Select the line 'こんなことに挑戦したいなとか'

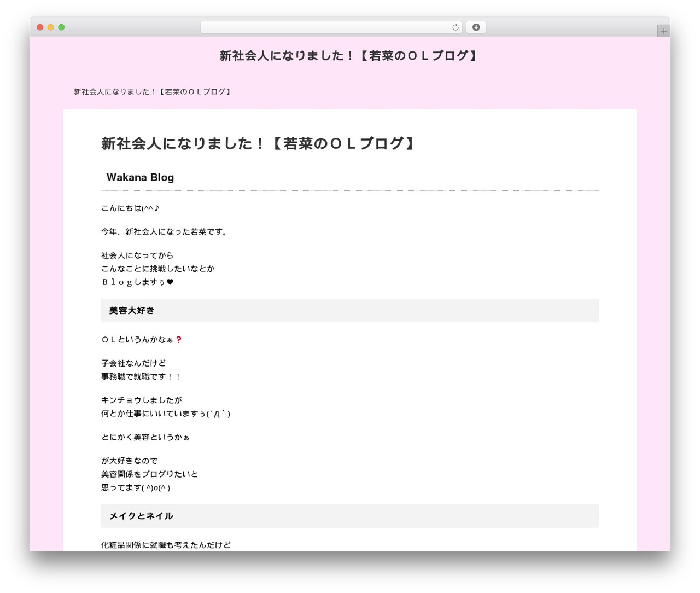pyautogui.click(x=157, y=269)
